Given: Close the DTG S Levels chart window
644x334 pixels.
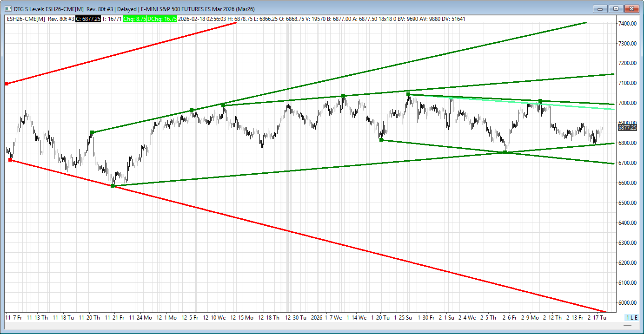Looking at the screenshot, I should 631,8.
